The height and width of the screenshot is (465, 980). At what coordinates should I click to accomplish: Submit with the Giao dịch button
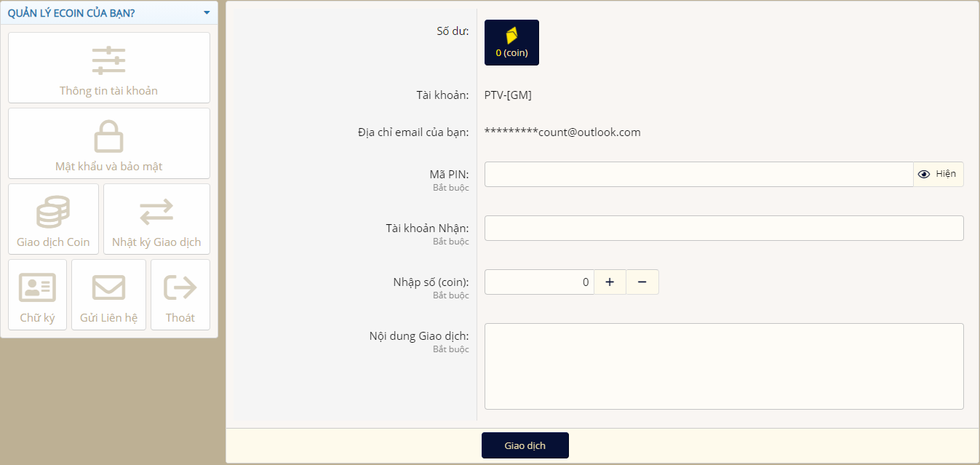(x=525, y=445)
